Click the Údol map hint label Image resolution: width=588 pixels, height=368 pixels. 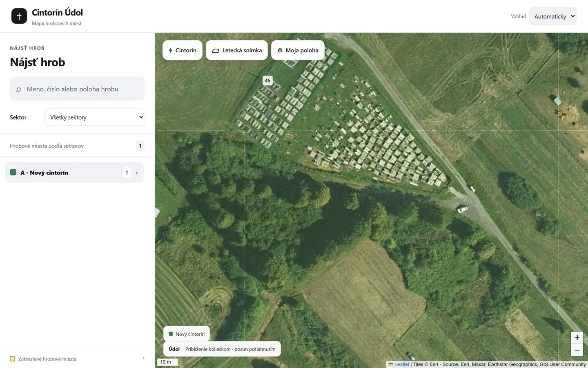[x=174, y=349]
